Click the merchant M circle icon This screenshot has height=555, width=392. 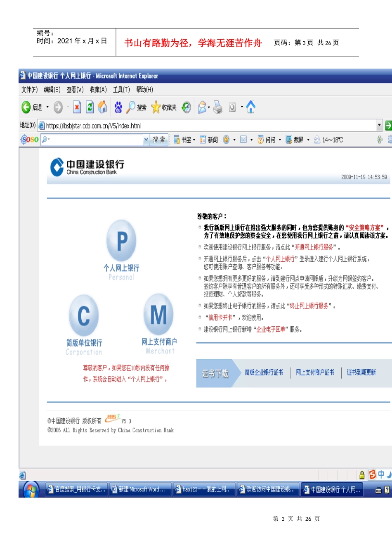point(158,315)
